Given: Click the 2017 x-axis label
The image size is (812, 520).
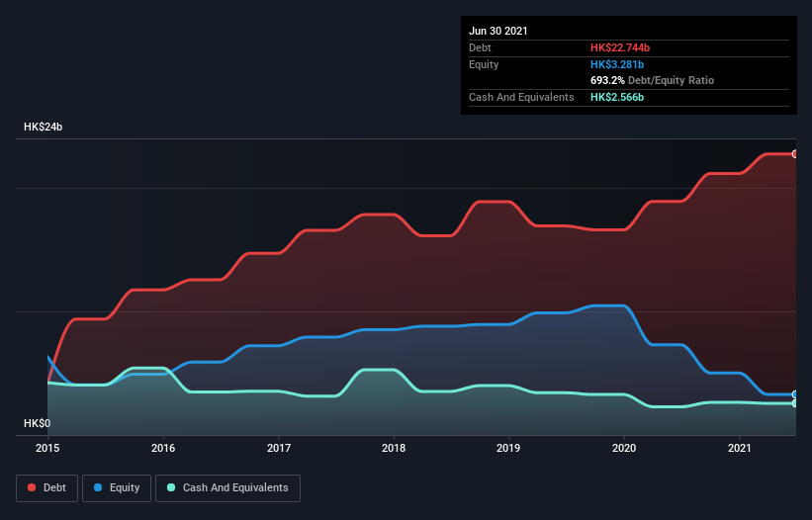Looking at the screenshot, I should (x=279, y=448).
